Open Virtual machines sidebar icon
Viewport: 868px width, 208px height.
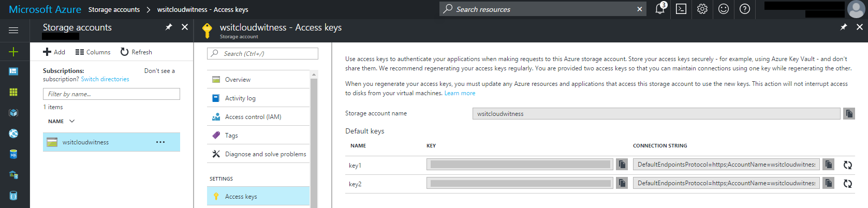[13, 175]
